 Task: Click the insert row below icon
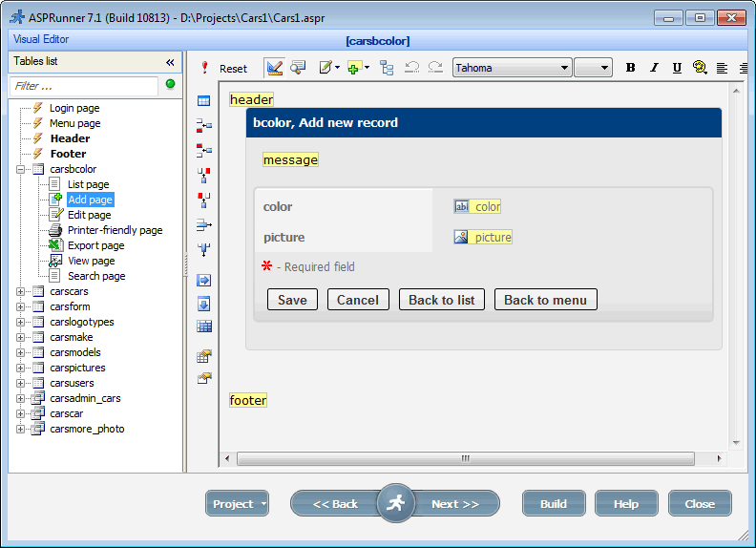coord(204,151)
